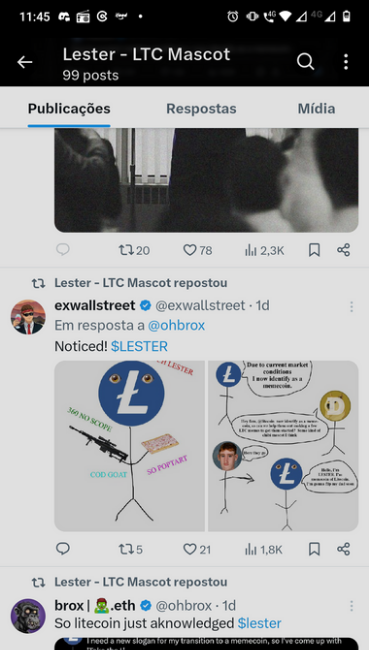Open the $LESTER cashtag link
370x650 pixels.
pyautogui.click(x=139, y=346)
